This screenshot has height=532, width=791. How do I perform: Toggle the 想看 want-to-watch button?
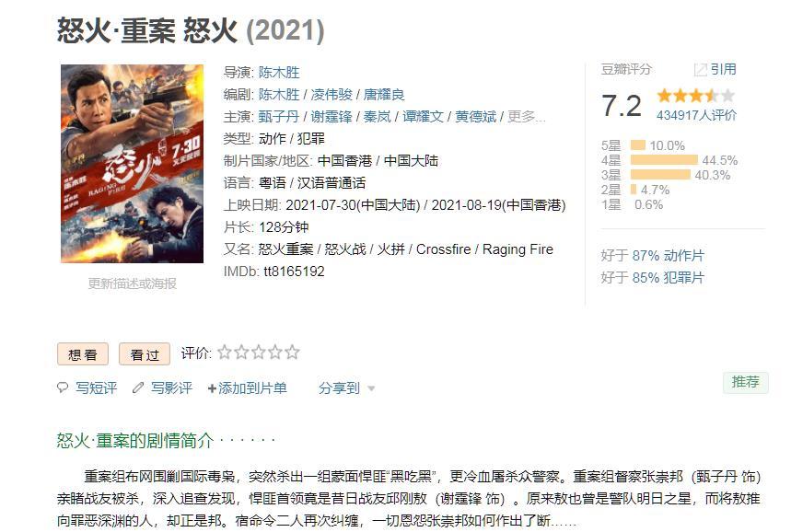point(83,354)
